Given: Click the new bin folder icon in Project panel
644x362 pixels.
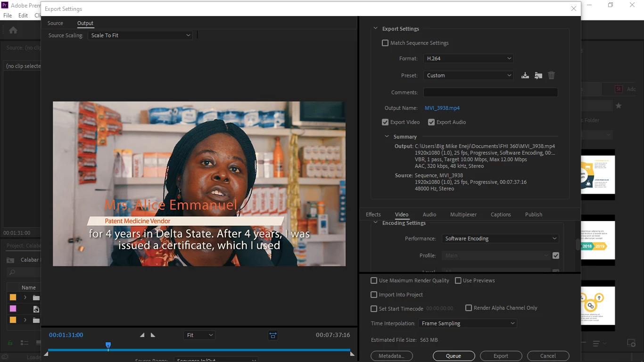Looking at the screenshot, I should point(10,260).
